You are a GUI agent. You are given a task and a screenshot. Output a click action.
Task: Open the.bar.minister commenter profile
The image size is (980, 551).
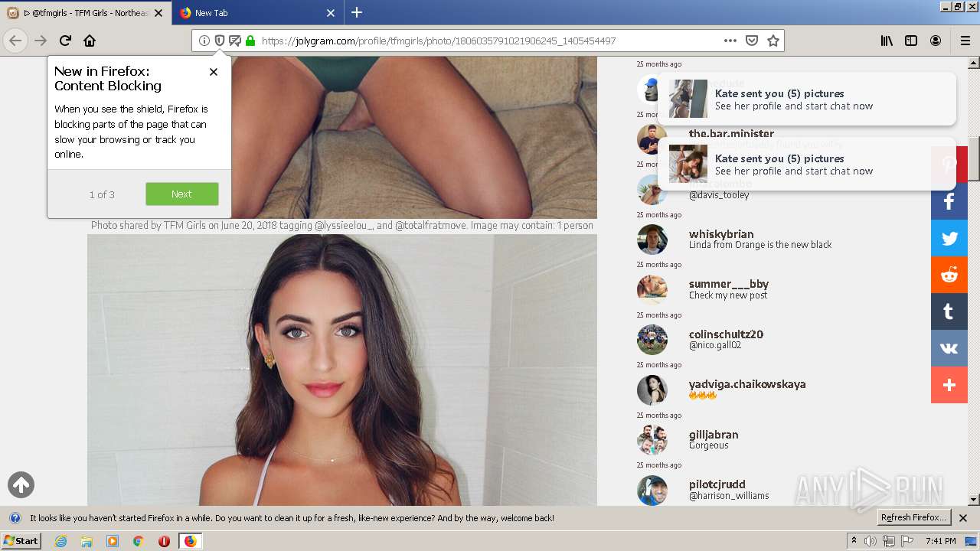click(x=731, y=134)
